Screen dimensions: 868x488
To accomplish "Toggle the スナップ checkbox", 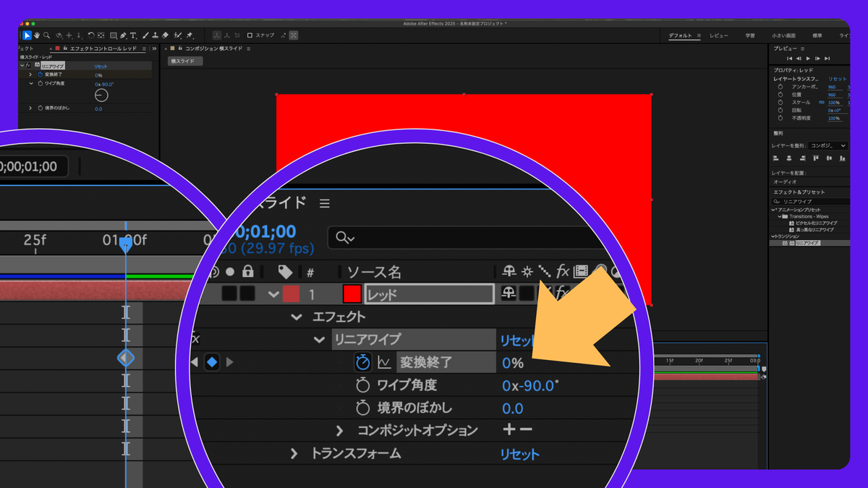I will point(250,35).
